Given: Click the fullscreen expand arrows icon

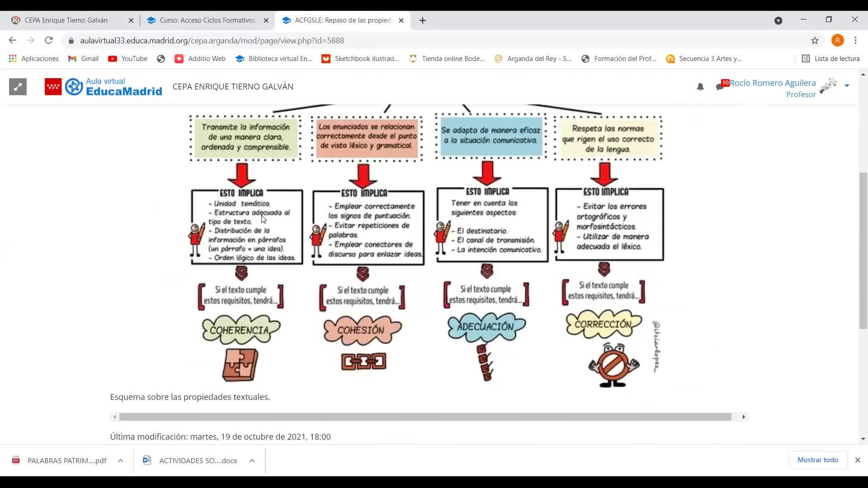Looking at the screenshot, I should (18, 87).
